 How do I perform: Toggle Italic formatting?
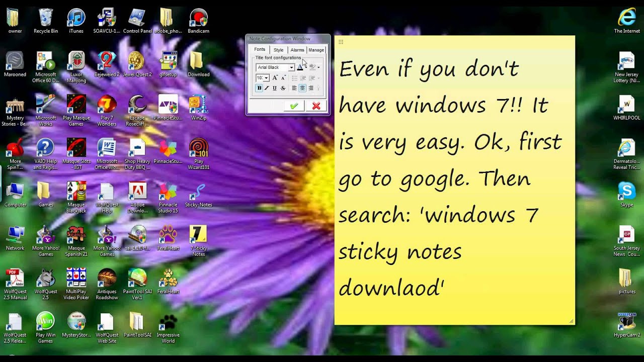click(x=267, y=88)
